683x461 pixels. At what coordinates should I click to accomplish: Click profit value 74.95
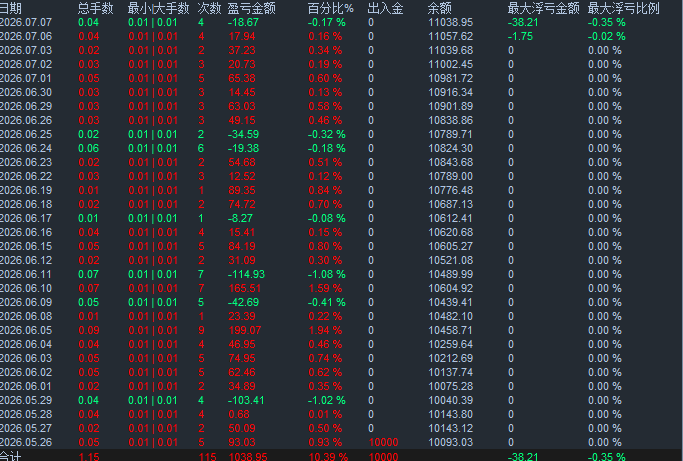tap(242, 358)
